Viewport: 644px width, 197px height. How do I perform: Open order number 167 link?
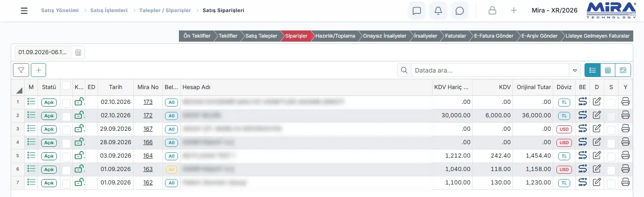[x=148, y=129]
